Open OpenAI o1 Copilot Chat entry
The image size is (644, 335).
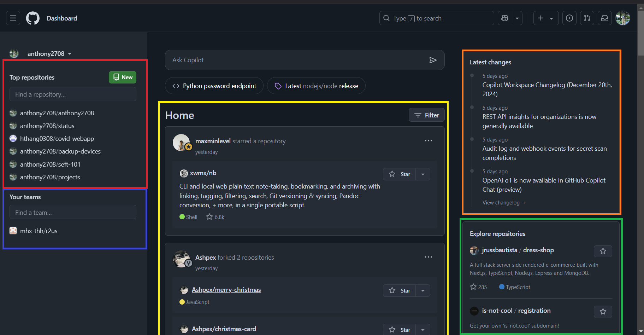544,185
